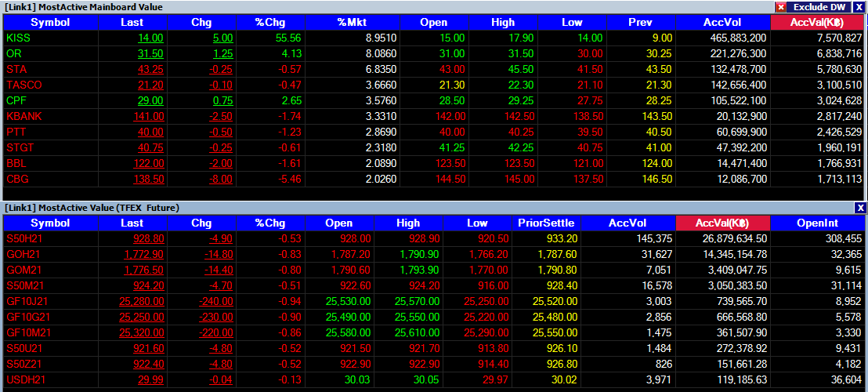868x392 pixels.
Task: Select the STGT symbol
Action: tap(20, 148)
